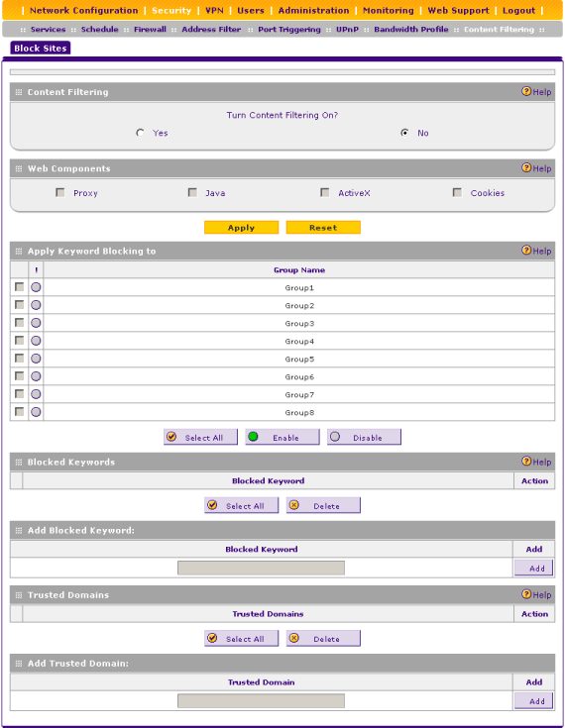This screenshot has width=565, height=728.
Task: Enable the Cookies blocking checkbox
Action: tap(457, 192)
